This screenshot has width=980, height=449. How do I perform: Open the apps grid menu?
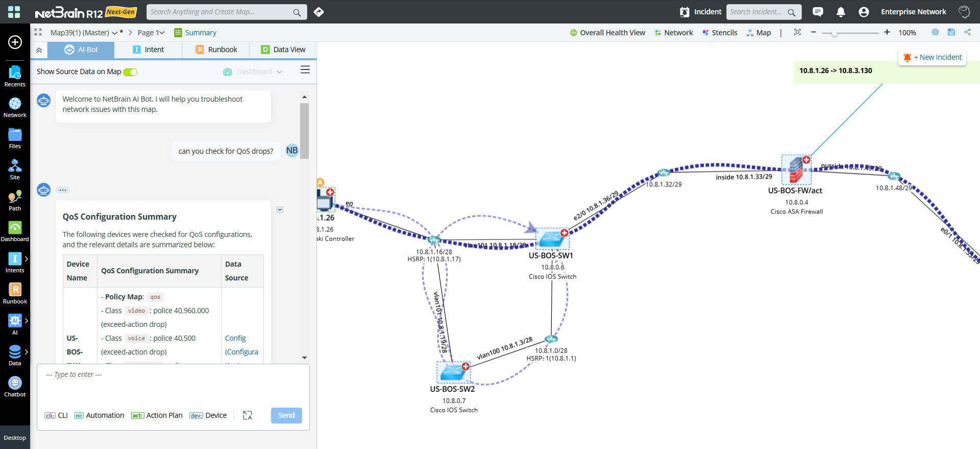[14, 12]
